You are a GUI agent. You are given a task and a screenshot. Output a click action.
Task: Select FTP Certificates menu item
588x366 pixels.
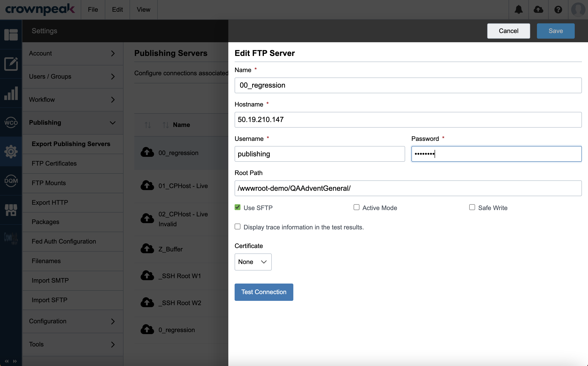point(73,164)
